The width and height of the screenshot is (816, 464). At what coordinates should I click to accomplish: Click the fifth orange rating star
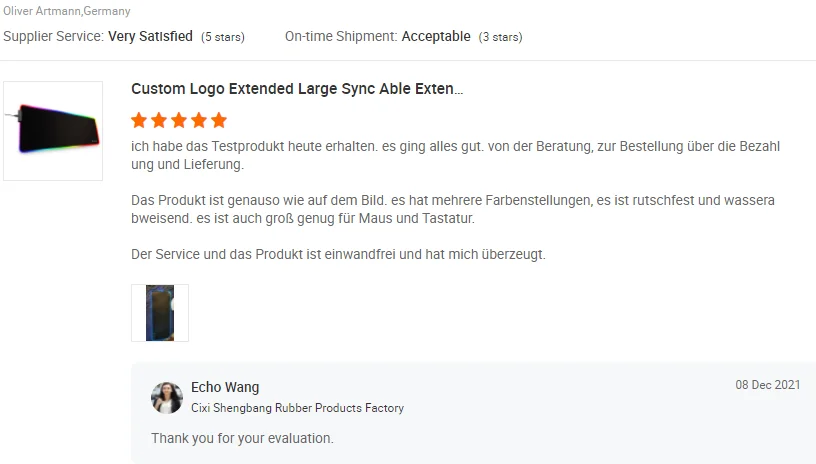[219, 121]
